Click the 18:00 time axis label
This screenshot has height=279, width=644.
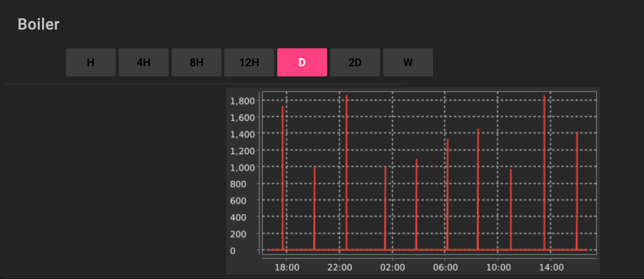[x=287, y=267]
